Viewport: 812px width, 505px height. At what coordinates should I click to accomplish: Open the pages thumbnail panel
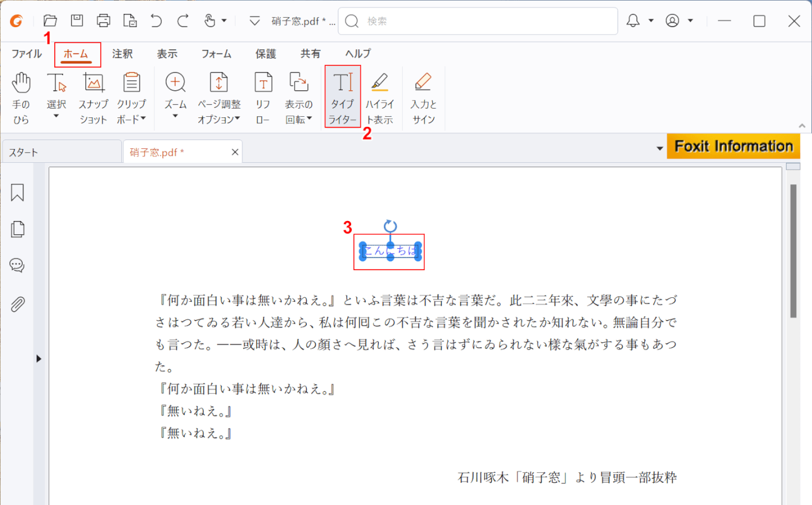point(17,229)
